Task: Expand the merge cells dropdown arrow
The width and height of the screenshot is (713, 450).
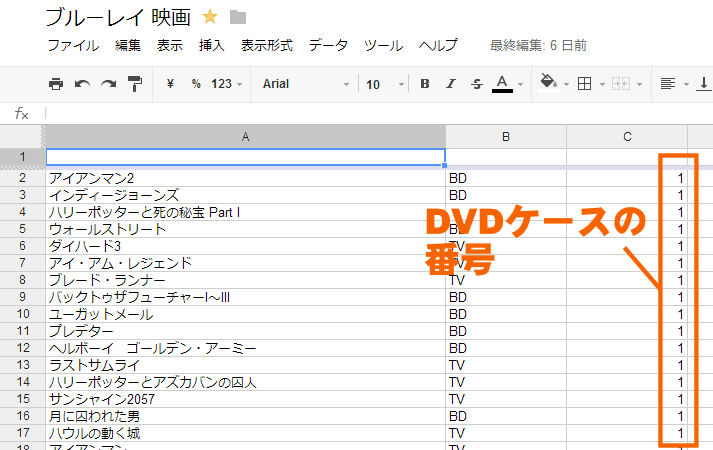Action: click(639, 84)
